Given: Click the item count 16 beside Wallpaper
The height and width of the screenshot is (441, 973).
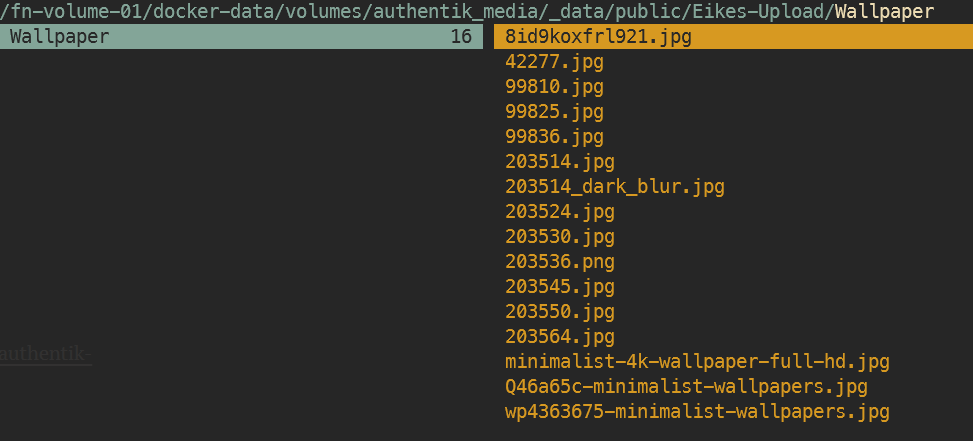Looking at the screenshot, I should pos(461,37).
